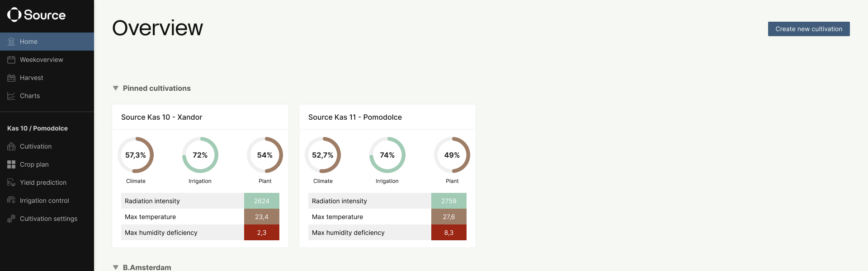The height and width of the screenshot is (271, 868).
Task: Click the Yield prediction icon
Action: click(x=11, y=182)
